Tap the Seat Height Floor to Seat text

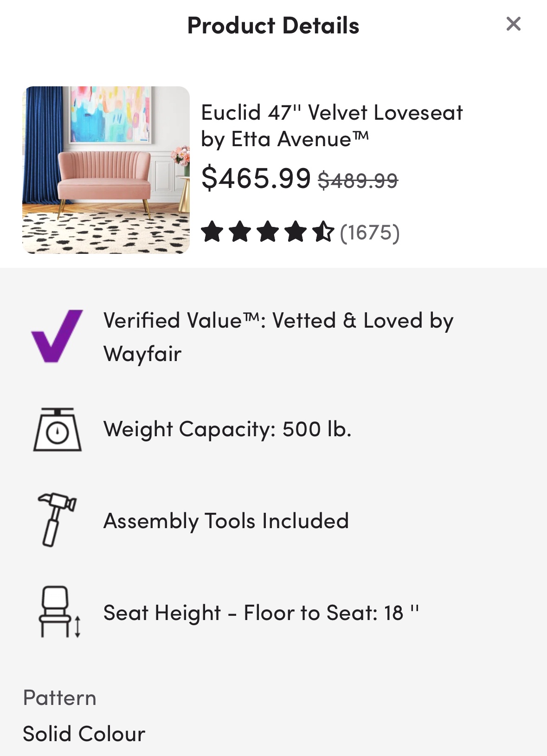coord(261,613)
